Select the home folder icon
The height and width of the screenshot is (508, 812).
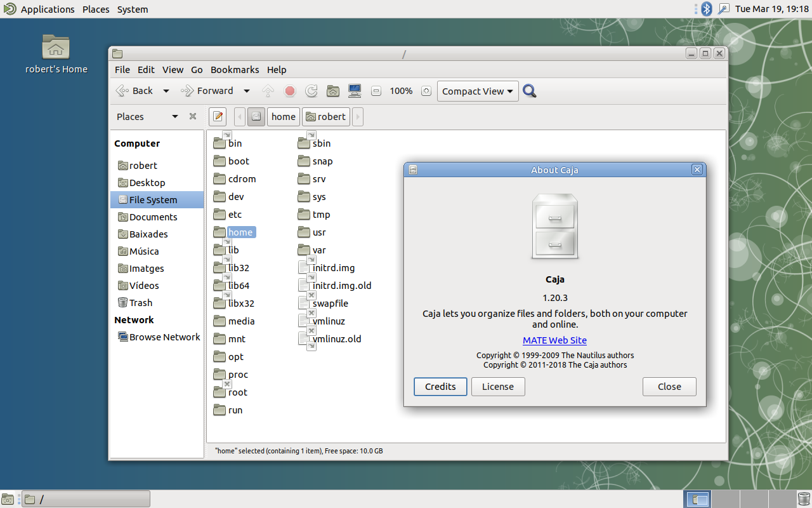[220, 232]
